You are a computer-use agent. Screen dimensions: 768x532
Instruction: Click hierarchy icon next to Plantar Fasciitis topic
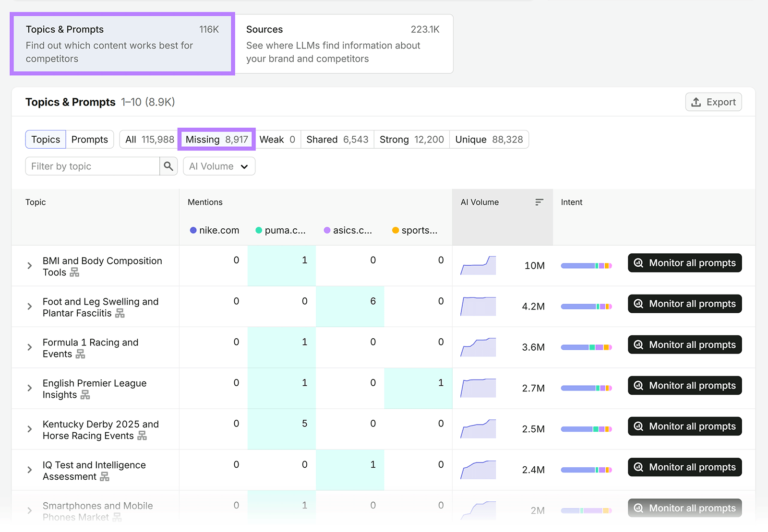pos(120,313)
